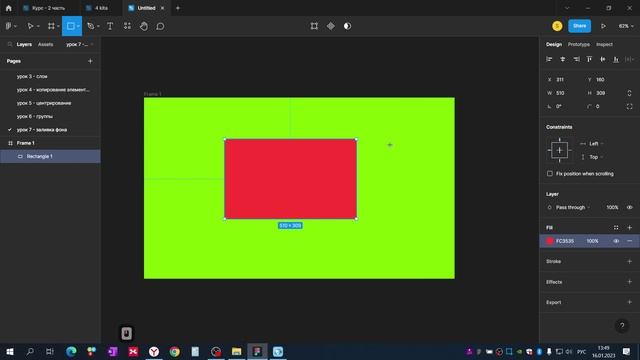The image size is (640, 360).
Task: Click Align right icon
Action: [576, 59]
